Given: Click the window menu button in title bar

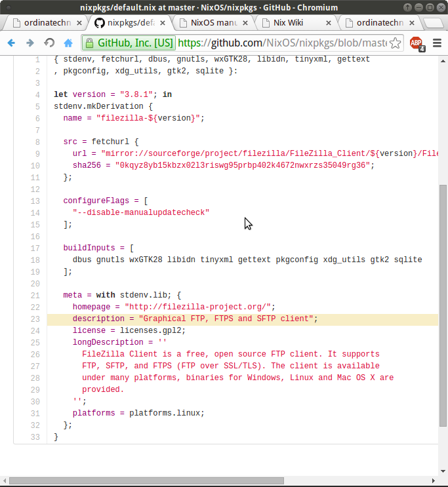Looking at the screenshot, I should 9,7.
